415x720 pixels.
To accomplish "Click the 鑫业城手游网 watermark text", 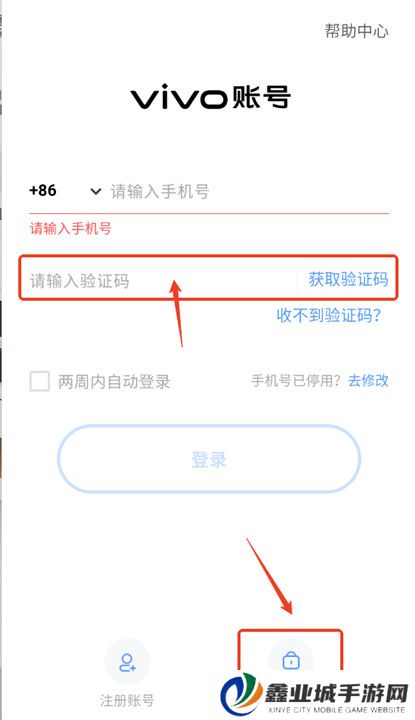I will coord(336,692).
